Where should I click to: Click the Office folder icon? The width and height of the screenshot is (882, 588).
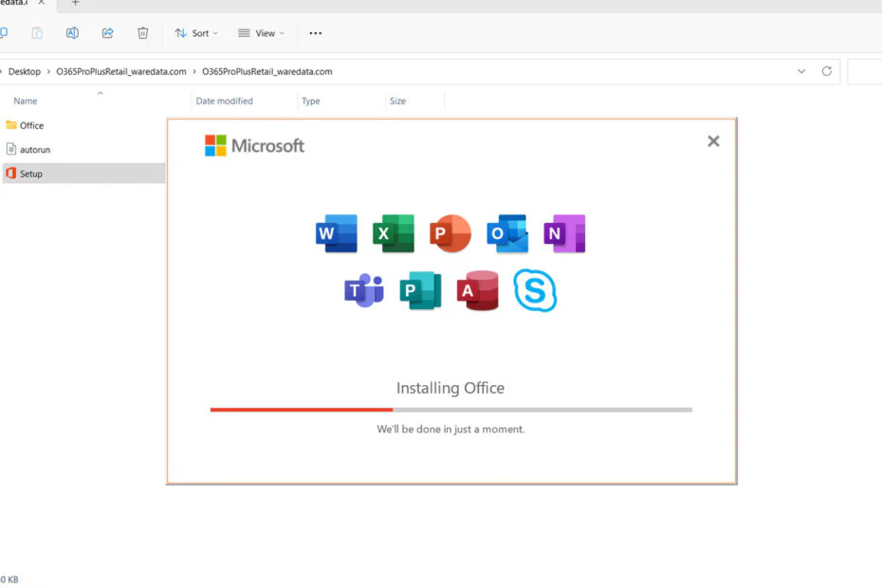click(x=10, y=125)
